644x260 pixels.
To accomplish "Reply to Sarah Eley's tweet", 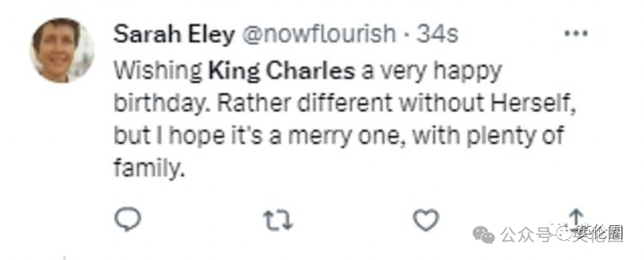I will click(x=128, y=220).
